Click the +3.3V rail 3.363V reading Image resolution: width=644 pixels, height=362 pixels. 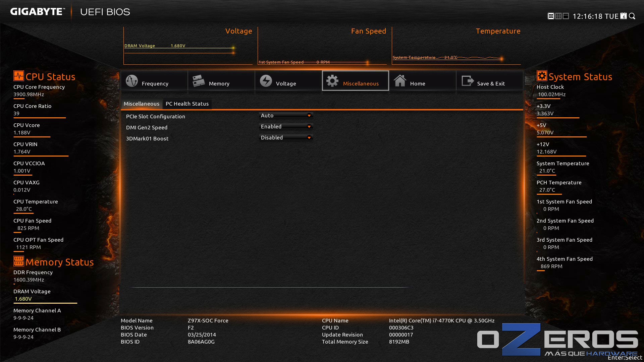(545, 114)
